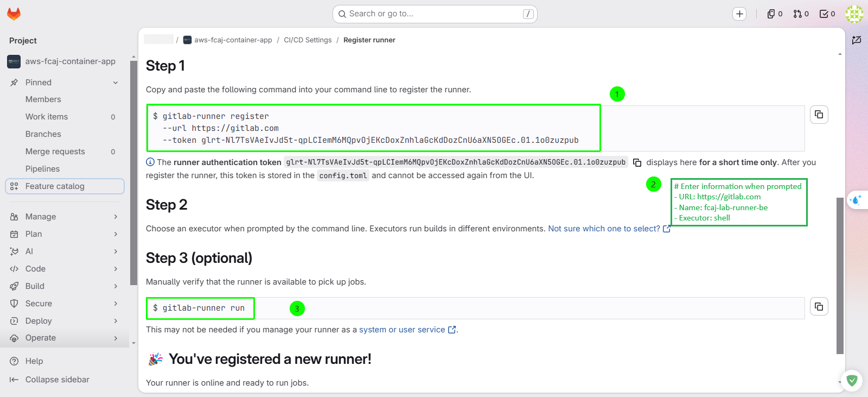The width and height of the screenshot is (868, 397).
Task: Click the 'Search or go to...' field
Action: [435, 14]
